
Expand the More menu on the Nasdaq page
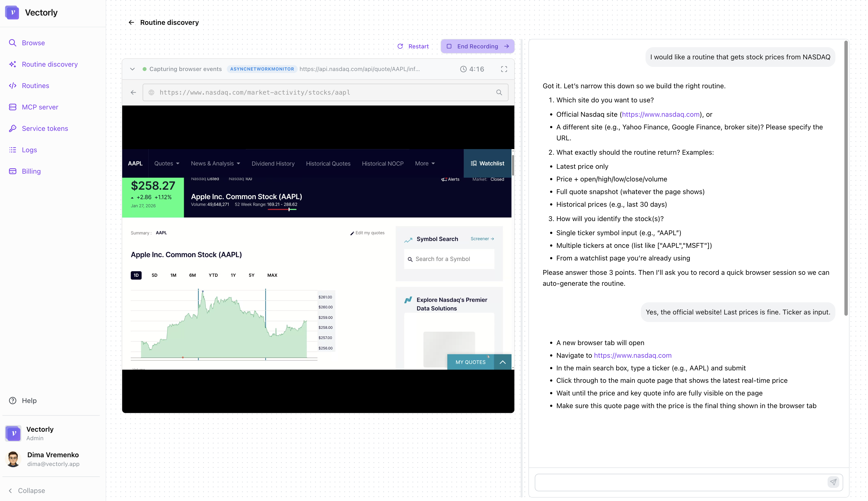click(x=425, y=163)
